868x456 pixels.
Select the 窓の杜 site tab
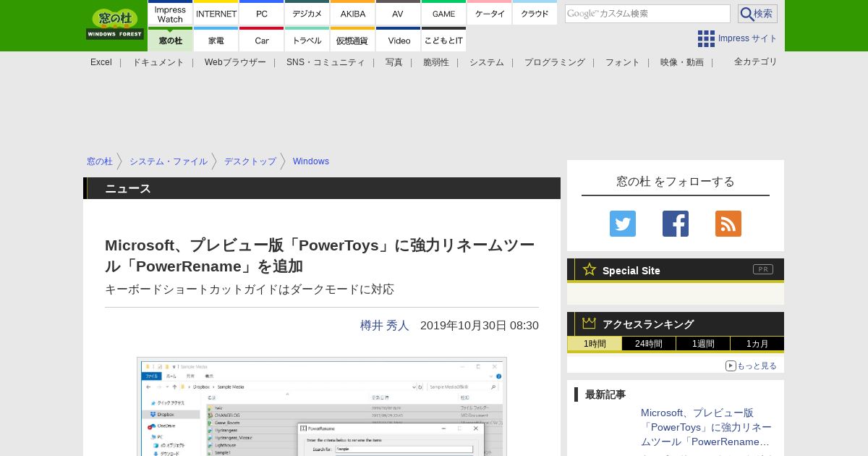171,40
